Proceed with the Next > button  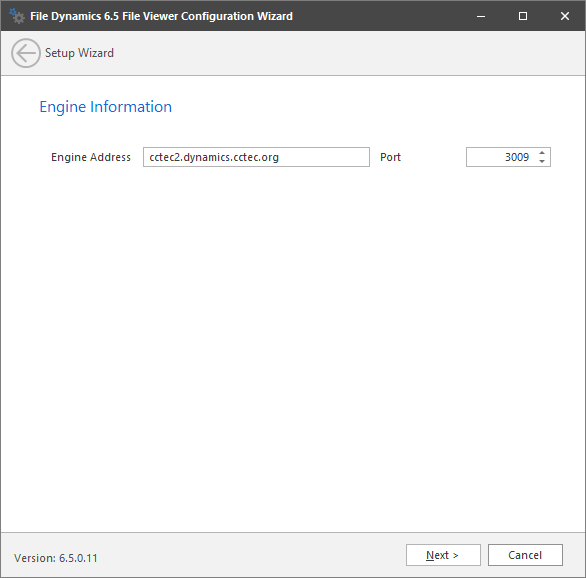point(443,555)
